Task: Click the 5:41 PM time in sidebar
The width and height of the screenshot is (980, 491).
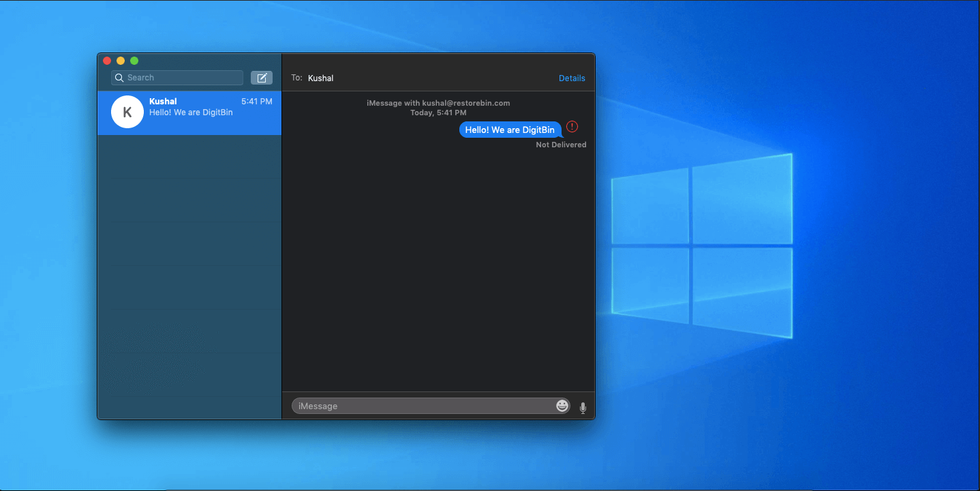Action: (256, 102)
